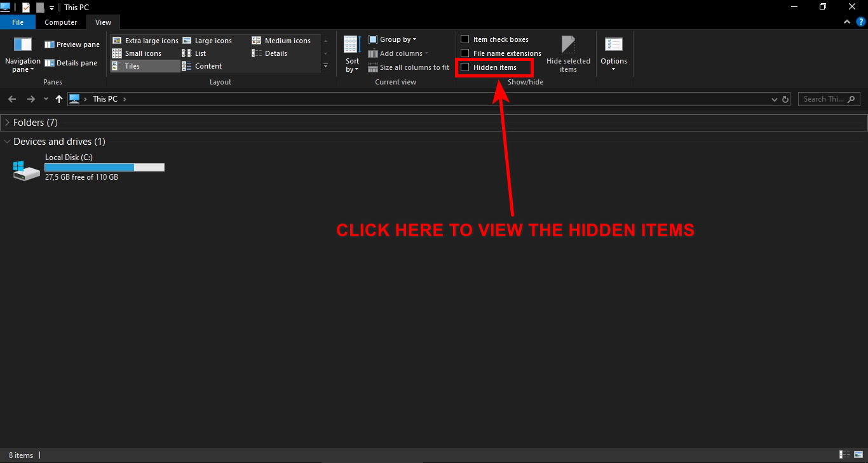Select Medium icons layout
The width and height of the screenshot is (868, 463).
click(x=281, y=41)
